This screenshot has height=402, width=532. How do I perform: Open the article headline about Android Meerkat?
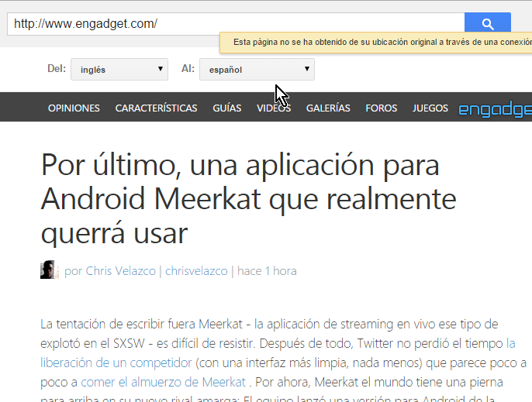248,199
